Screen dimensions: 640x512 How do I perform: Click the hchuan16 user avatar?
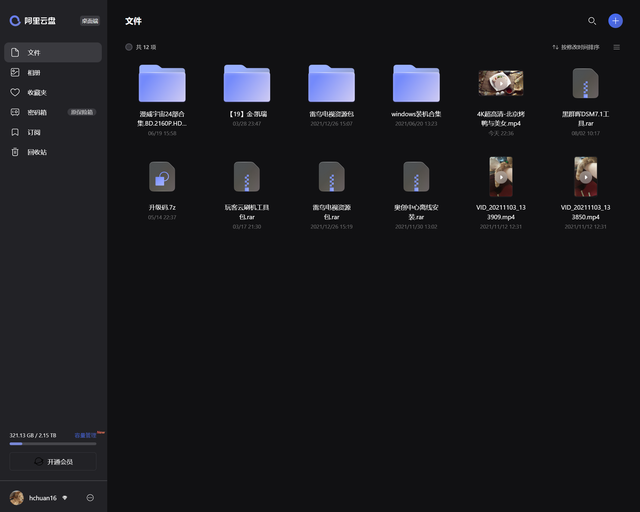pyautogui.click(x=17, y=498)
